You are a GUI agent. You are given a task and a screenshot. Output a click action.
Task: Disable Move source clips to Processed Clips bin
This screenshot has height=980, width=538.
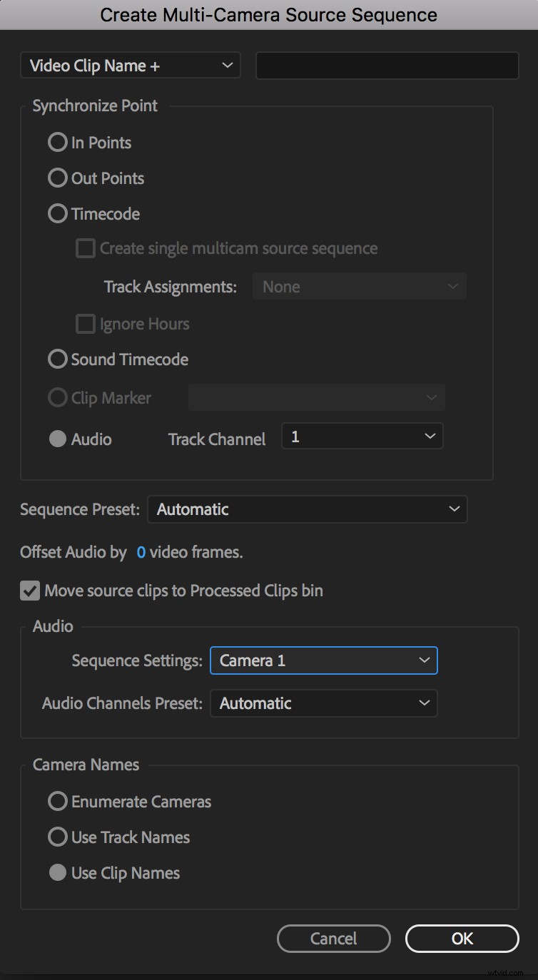pyautogui.click(x=29, y=591)
